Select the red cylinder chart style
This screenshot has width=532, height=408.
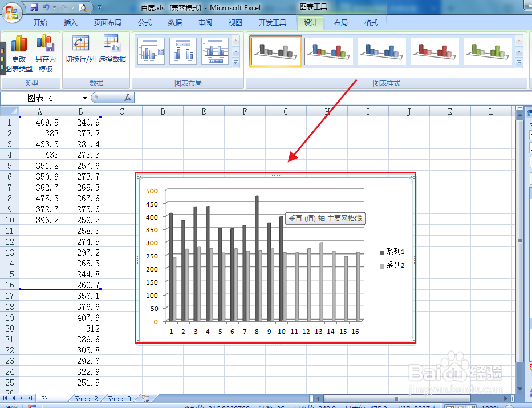(434, 51)
